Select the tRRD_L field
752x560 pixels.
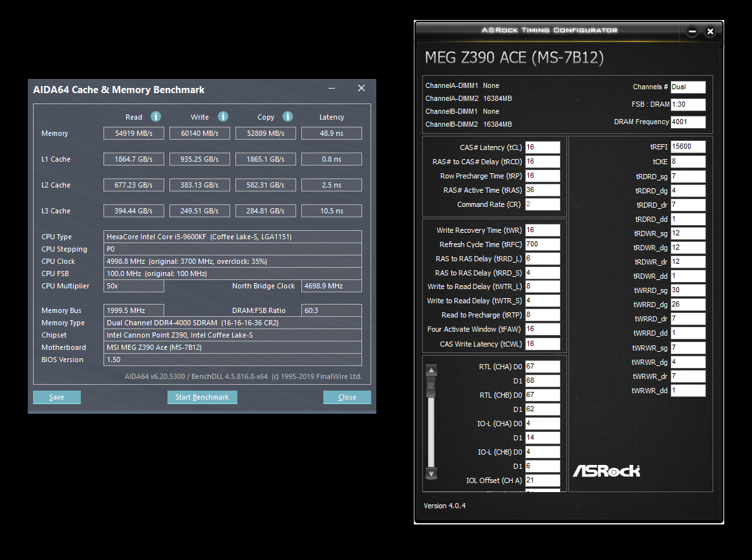pos(543,259)
